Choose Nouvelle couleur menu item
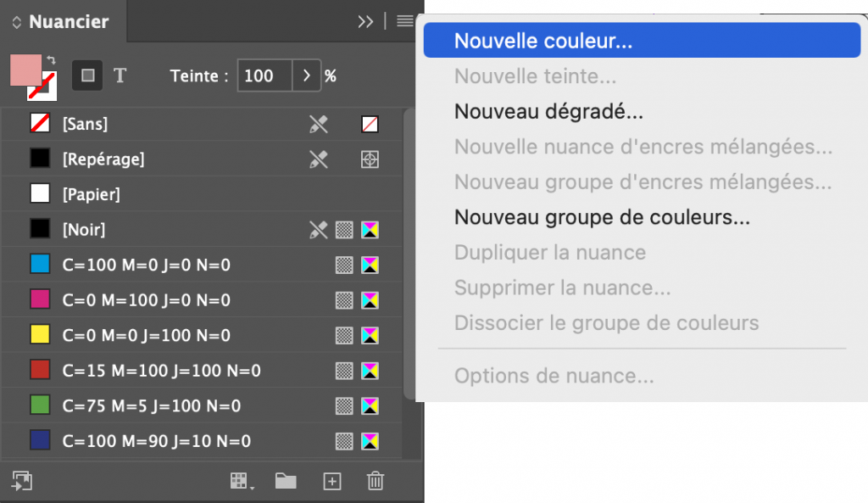The image size is (868, 503). (x=543, y=41)
